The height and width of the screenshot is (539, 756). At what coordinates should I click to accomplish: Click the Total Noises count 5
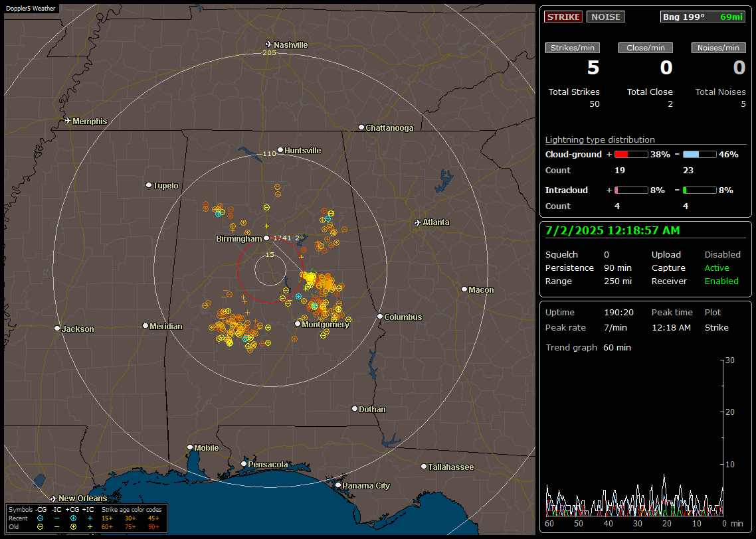(x=743, y=104)
